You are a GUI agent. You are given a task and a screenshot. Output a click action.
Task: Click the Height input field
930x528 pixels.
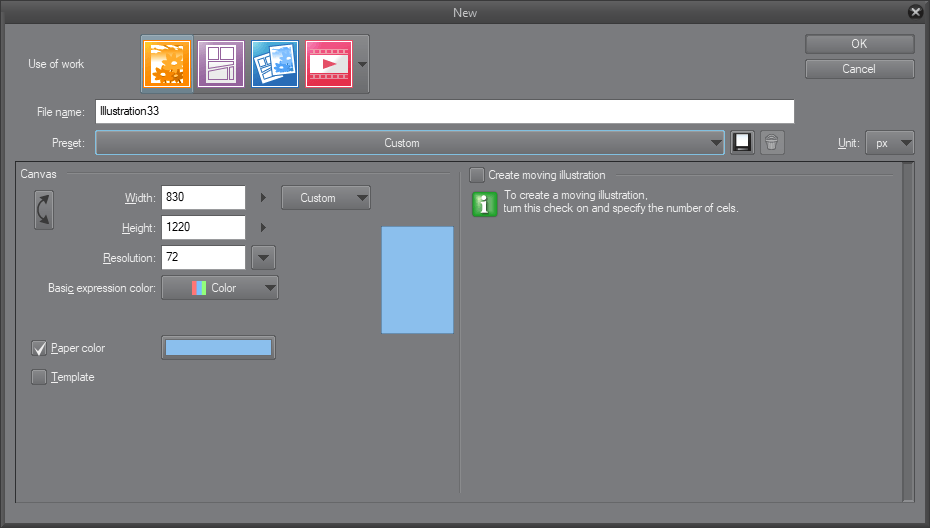coord(203,227)
